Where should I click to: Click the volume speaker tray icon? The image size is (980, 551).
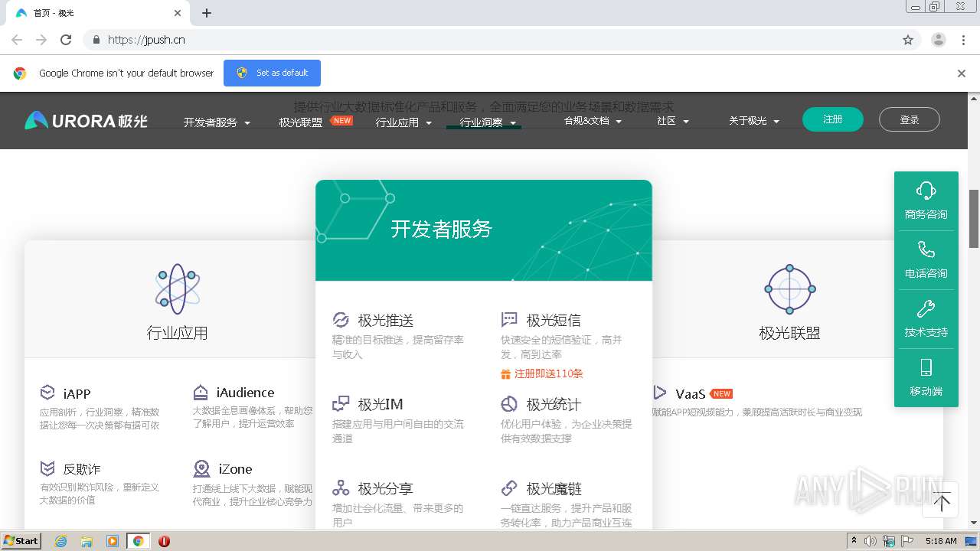[871, 541]
